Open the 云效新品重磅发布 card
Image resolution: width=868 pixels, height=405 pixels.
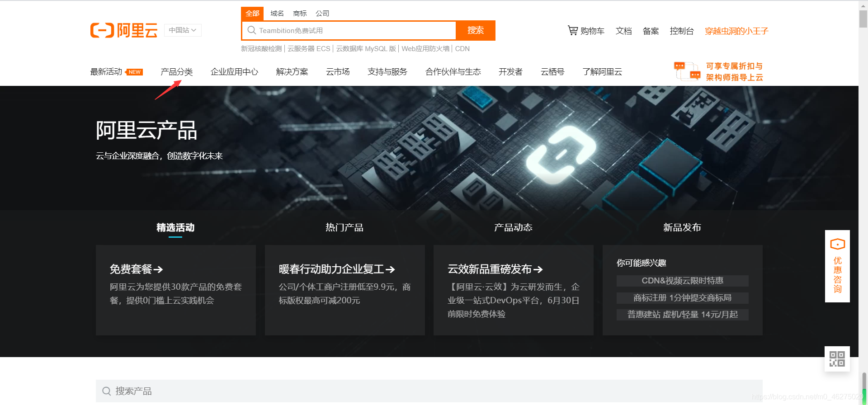(495, 269)
